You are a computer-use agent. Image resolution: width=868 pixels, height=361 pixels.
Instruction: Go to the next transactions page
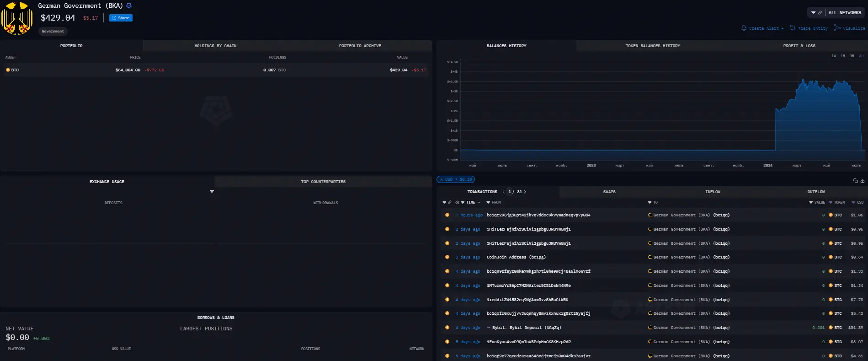click(x=525, y=192)
